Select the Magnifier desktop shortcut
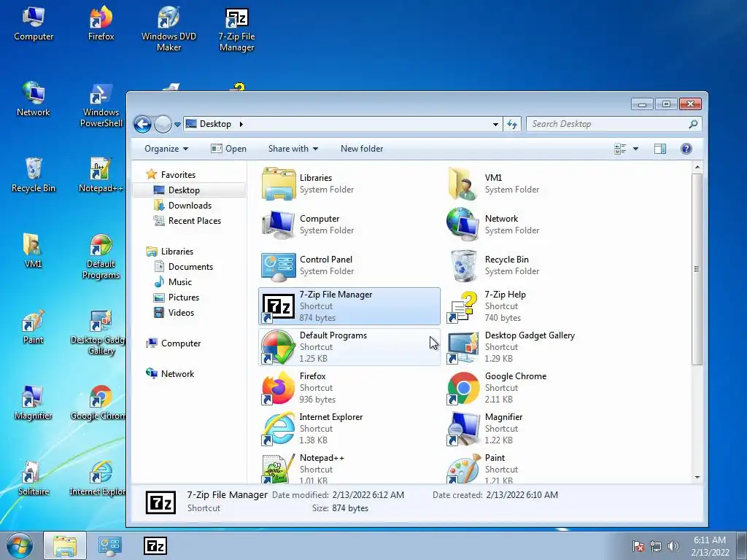Screen dimensions: 747x560 (33, 402)
